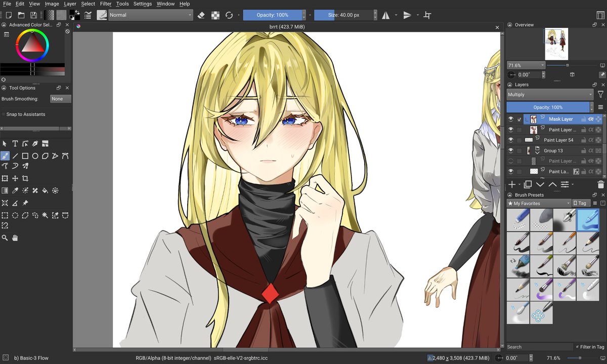The image size is (607, 364).
Task: Open the Tools menu
Action: 122,4
